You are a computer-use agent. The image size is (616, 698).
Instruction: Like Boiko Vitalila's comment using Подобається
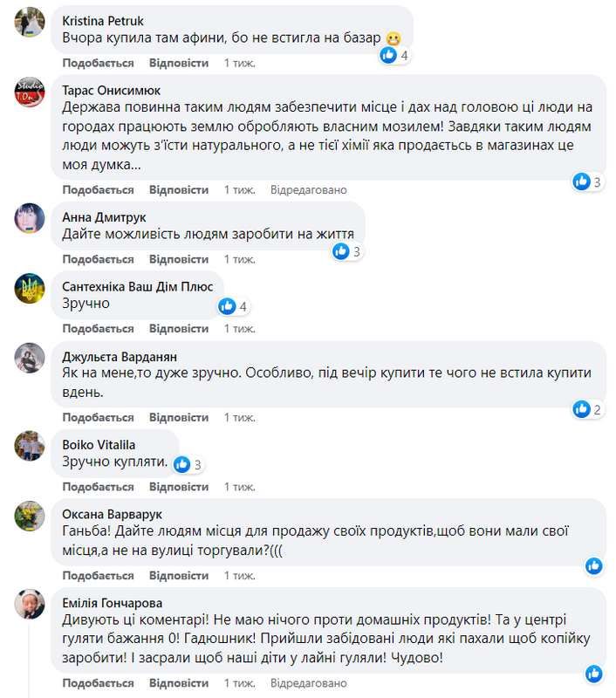97,488
